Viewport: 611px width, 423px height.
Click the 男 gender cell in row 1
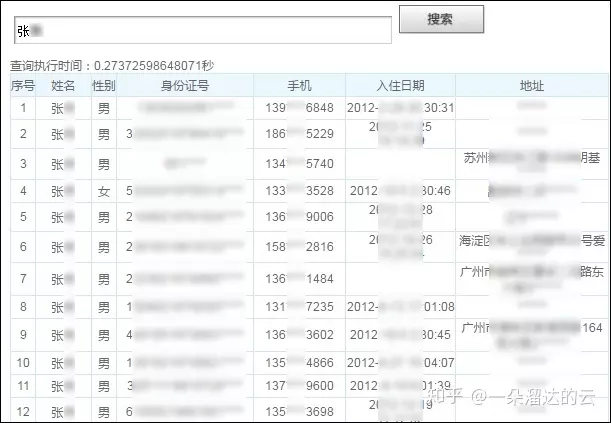104,108
